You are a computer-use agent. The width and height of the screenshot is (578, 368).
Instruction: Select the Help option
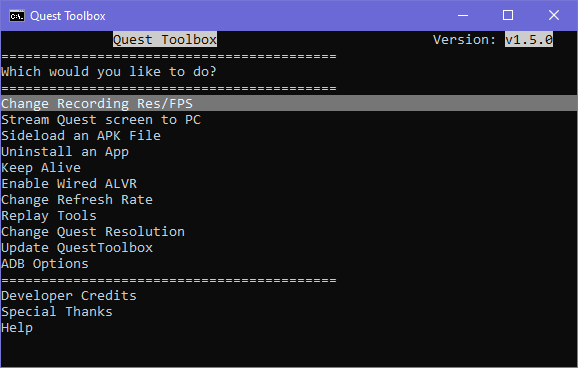pyautogui.click(x=17, y=327)
